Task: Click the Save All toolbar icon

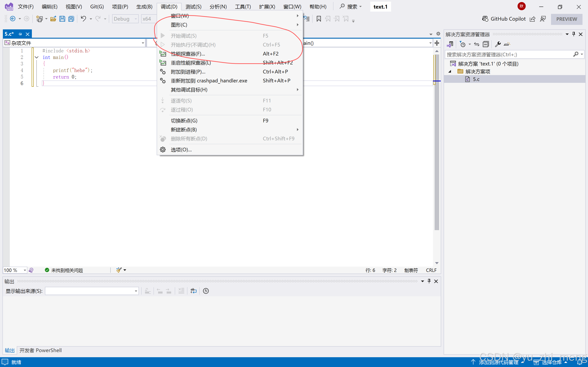Action: [71, 19]
